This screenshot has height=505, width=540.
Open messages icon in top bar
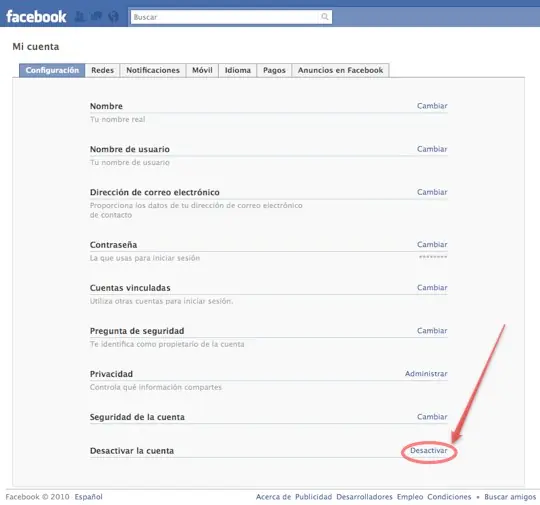point(97,16)
